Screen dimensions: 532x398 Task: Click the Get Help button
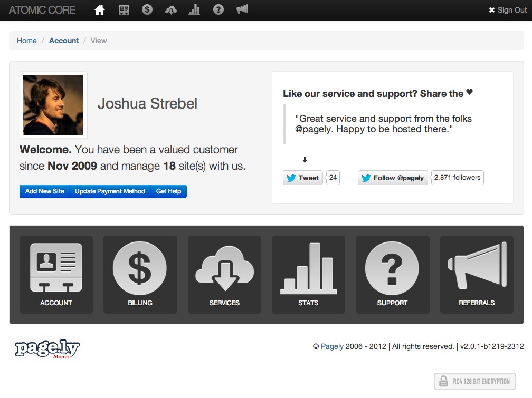coord(169,191)
